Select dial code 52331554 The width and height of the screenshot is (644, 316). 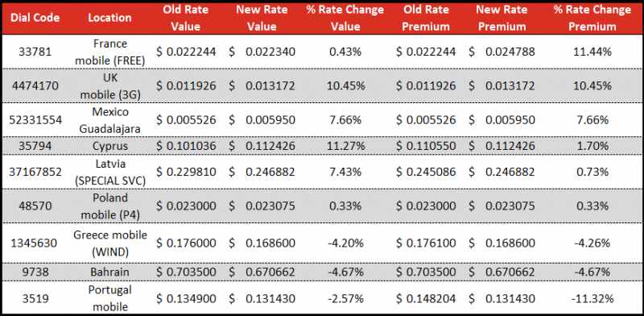coord(35,120)
